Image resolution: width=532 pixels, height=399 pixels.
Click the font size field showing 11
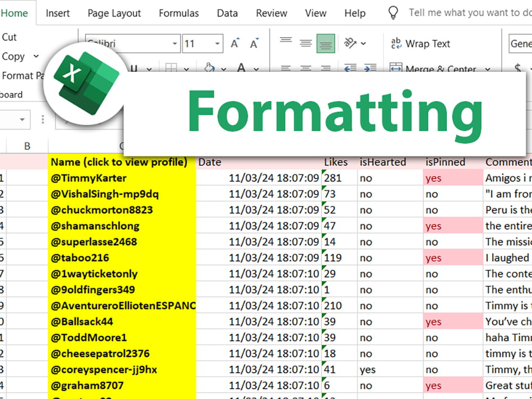pyautogui.click(x=198, y=44)
